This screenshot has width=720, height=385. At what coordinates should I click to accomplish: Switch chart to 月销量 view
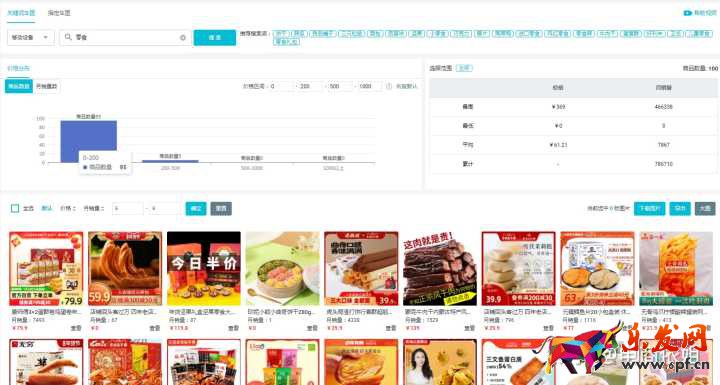coord(46,86)
